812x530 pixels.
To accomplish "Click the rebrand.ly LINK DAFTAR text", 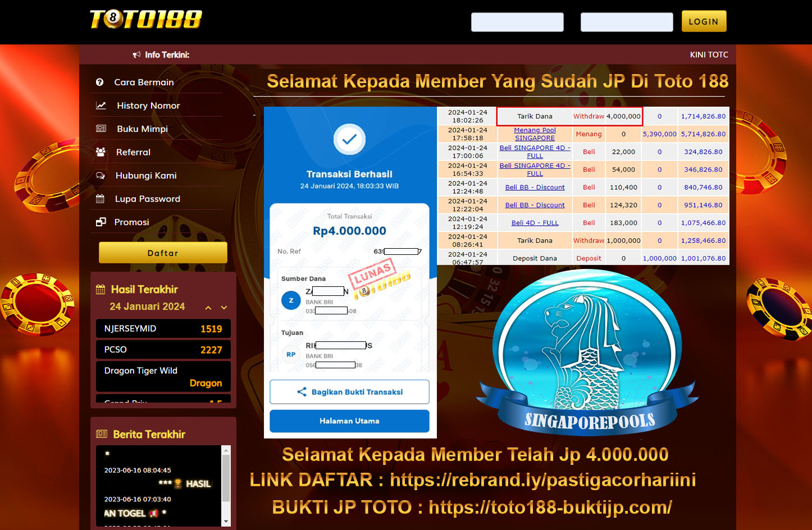I will [x=473, y=480].
